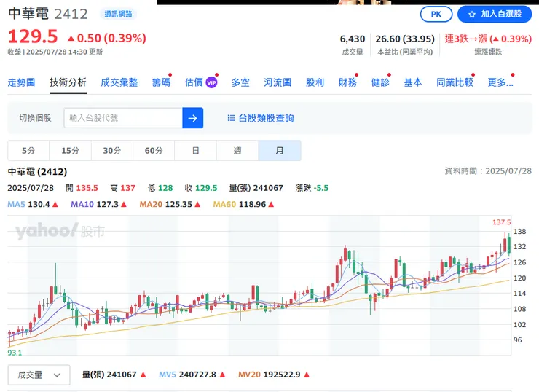Viewport: 539px width, 392px height.
Task: Click the 6,430 成交量 figure
Action: click(x=353, y=39)
